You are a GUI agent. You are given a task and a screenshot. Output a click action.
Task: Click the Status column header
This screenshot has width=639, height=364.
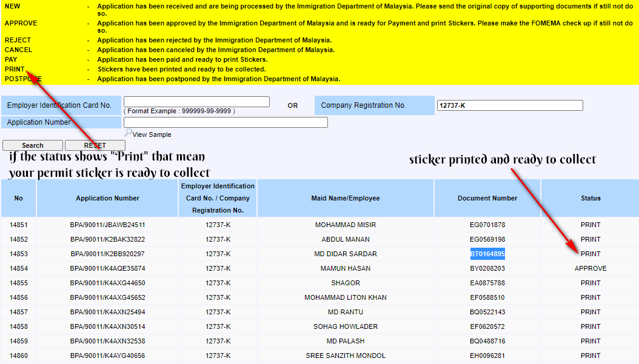click(x=590, y=198)
